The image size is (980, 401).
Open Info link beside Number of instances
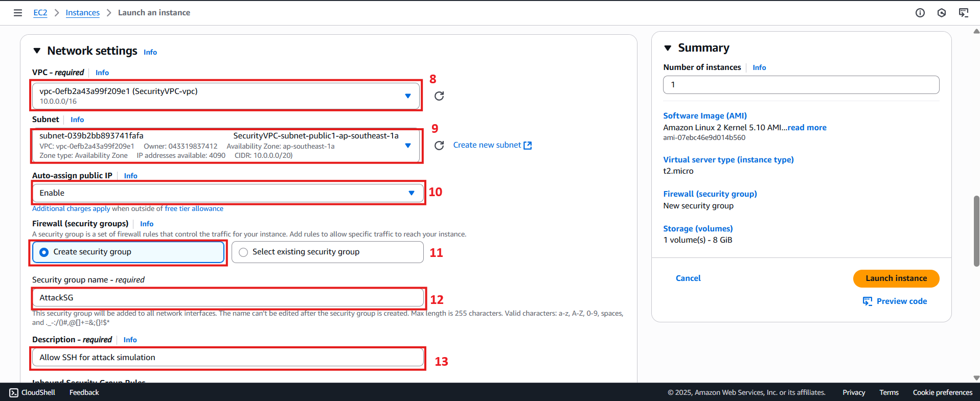759,67
